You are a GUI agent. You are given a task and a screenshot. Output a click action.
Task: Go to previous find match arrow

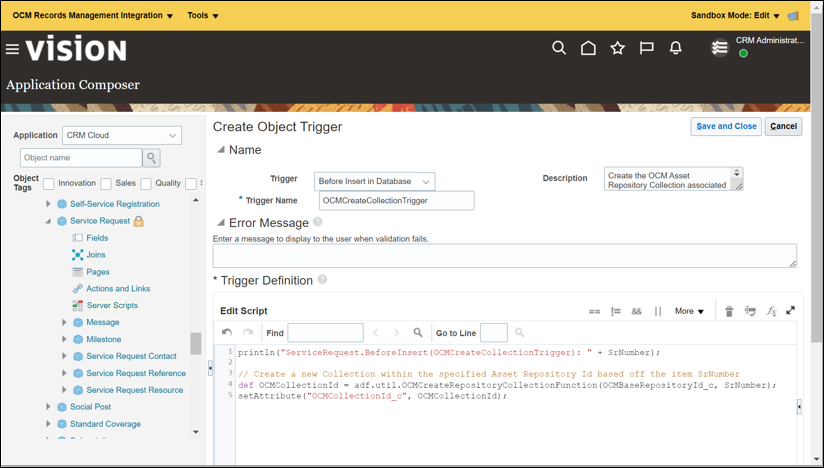pos(375,332)
